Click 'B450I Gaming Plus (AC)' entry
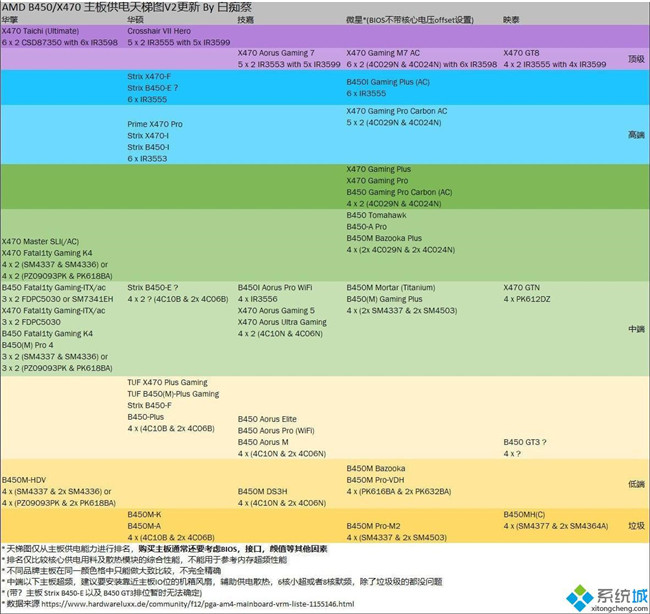 pyautogui.click(x=388, y=82)
